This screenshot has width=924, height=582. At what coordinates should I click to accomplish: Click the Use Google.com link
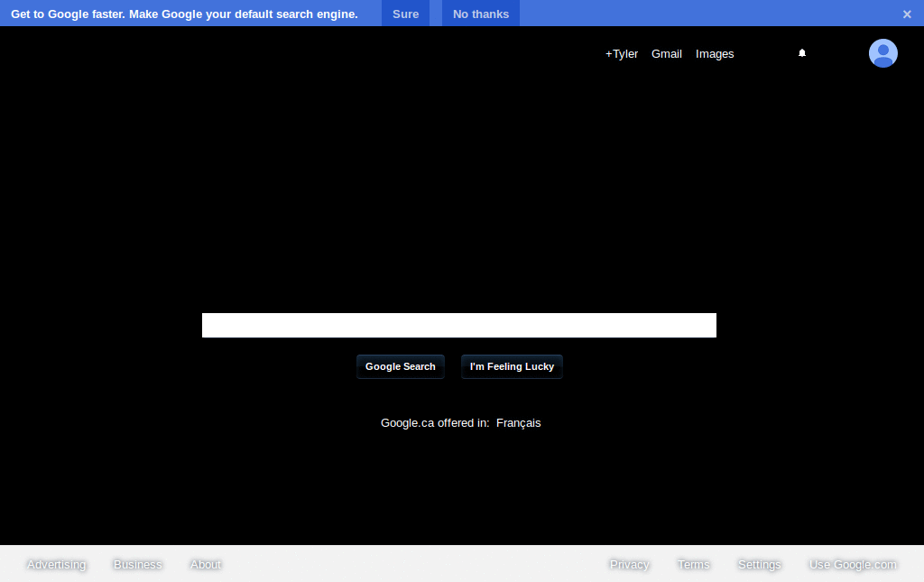tap(853, 564)
